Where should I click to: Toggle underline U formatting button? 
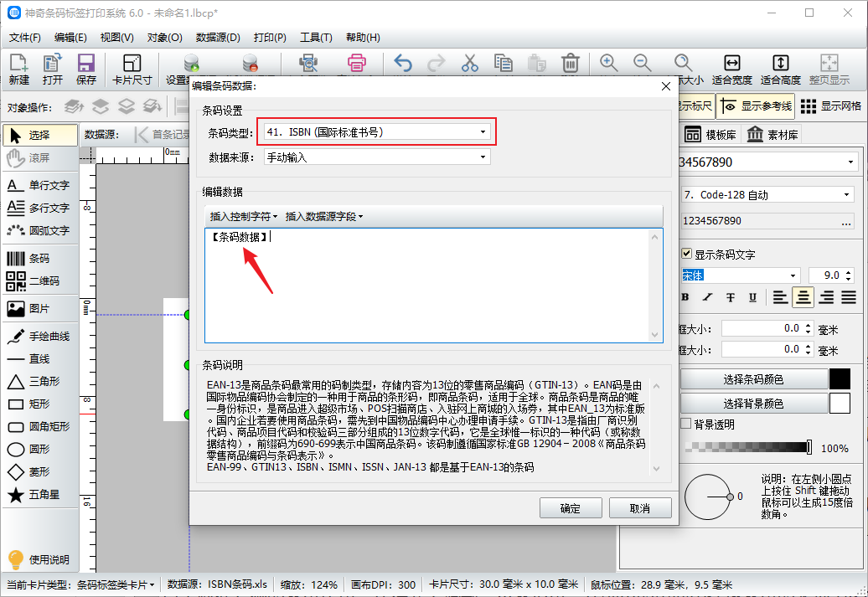752,297
